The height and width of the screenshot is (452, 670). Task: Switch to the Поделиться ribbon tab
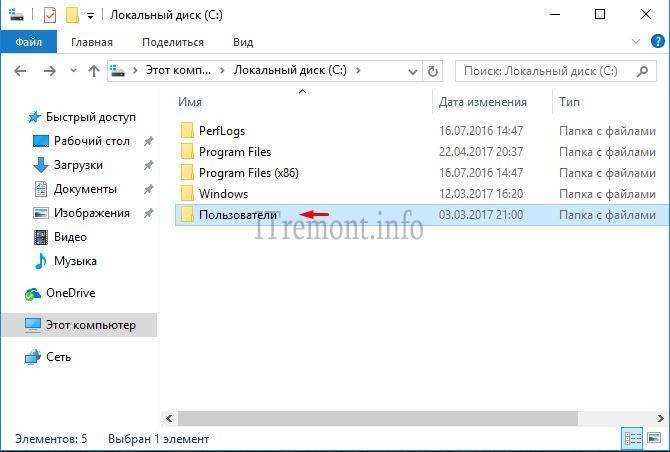[x=173, y=42]
